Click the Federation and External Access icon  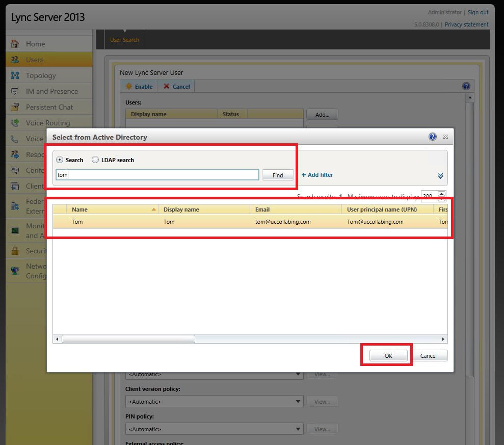(x=15, y=206)
